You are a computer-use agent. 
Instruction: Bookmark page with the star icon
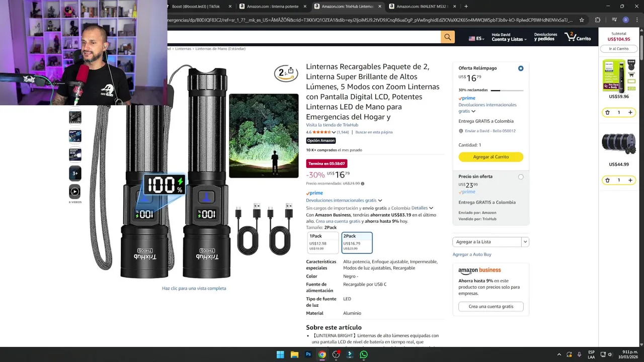pos(582,20)
